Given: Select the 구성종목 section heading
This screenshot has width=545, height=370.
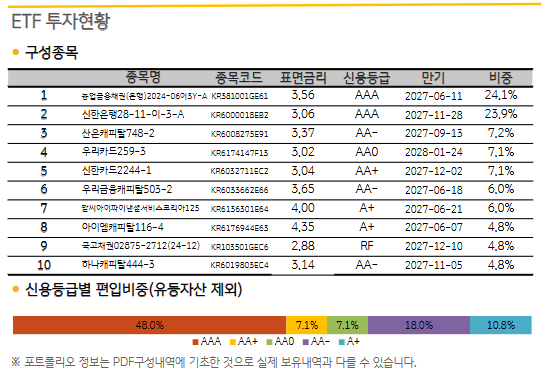Looking at the screenshot, I should pos(51,52).
